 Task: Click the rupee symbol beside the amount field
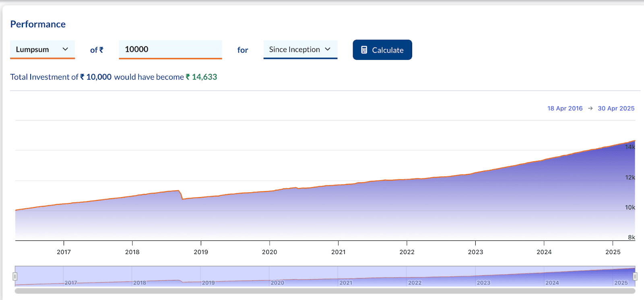[101, 50]
